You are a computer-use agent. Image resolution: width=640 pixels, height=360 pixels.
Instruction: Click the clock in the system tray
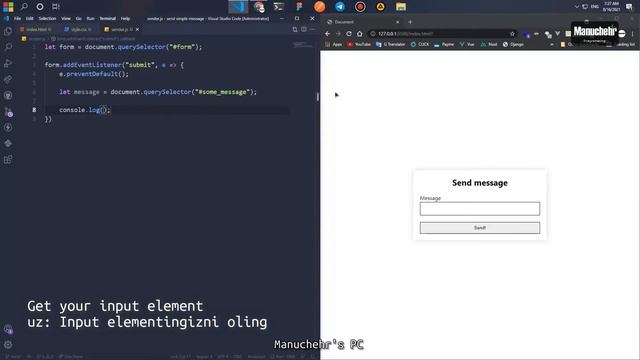[x=611, y=7]
